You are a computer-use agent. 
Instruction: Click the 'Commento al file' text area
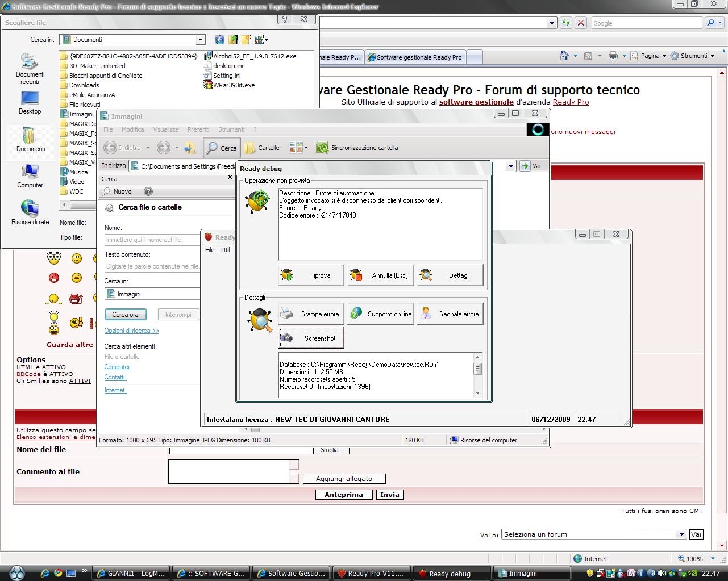[x=233, y=471]
